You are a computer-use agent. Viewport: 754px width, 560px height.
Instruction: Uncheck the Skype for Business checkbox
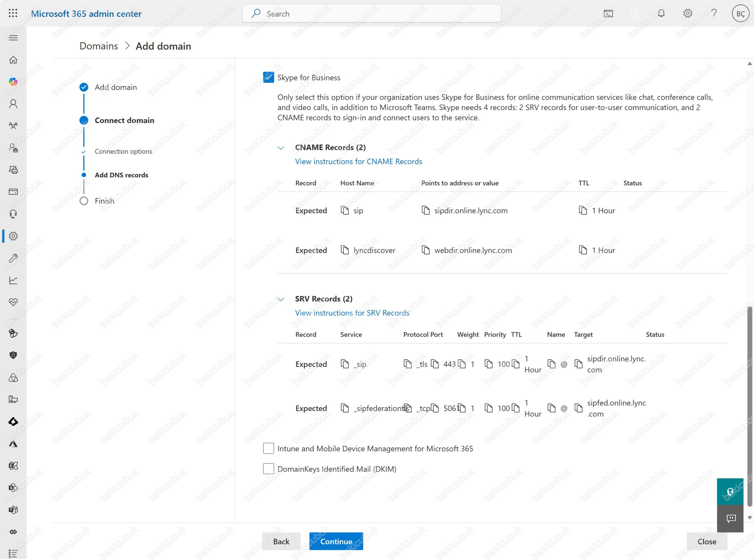(x=268, y=77)
